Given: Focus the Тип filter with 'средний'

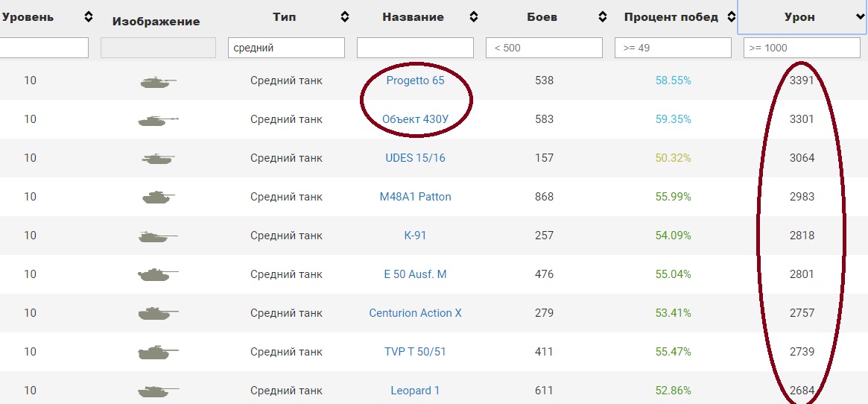Looking at the screenshot, I should tap(286, 48).
